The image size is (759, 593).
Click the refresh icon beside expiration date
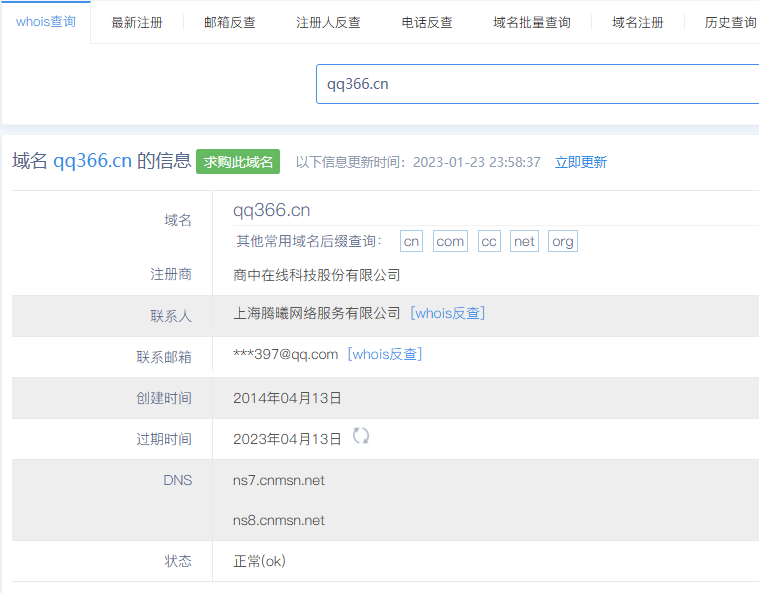(361, 436)
